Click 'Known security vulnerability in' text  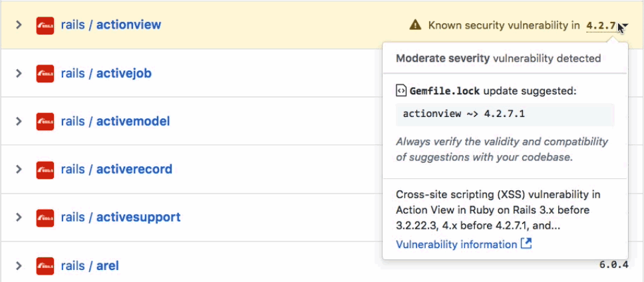[504, 25]
